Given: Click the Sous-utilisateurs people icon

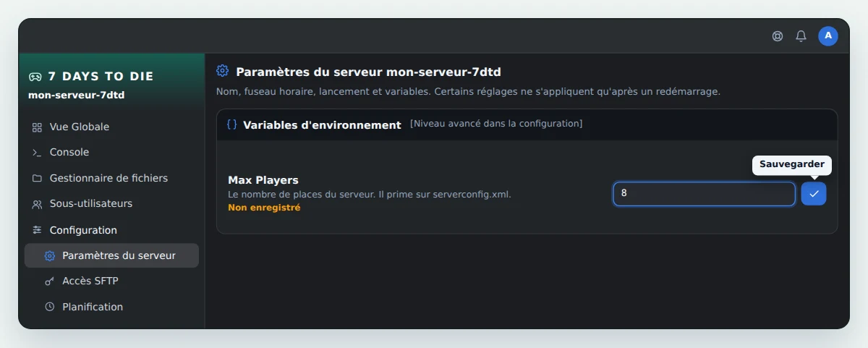Looking at the screenshot, I should pos(37,204).
